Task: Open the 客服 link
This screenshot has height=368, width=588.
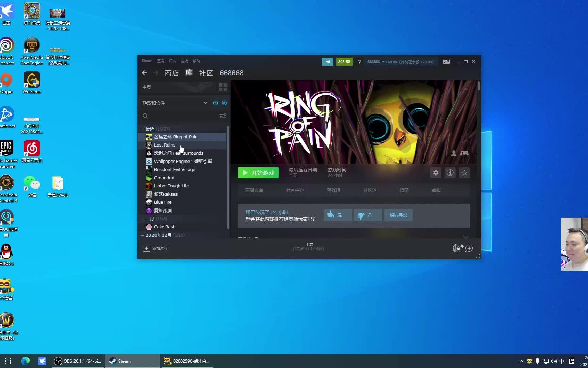Action: point(436,190)
